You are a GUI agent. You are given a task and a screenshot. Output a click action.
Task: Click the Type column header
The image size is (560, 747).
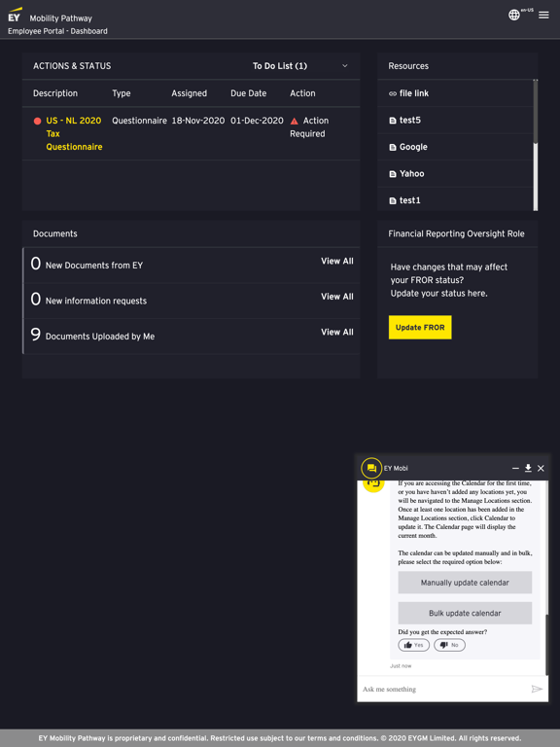point(122,93)
